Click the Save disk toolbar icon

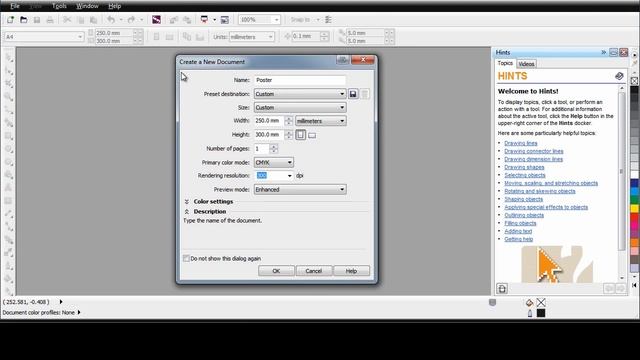pos(37,20)
